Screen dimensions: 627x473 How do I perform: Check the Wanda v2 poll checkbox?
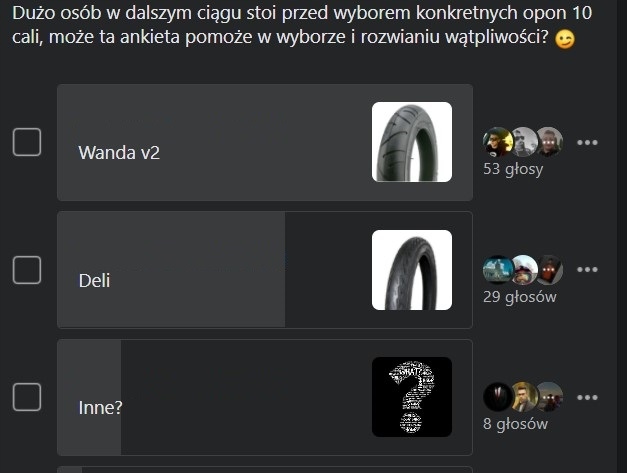[27, 142]
